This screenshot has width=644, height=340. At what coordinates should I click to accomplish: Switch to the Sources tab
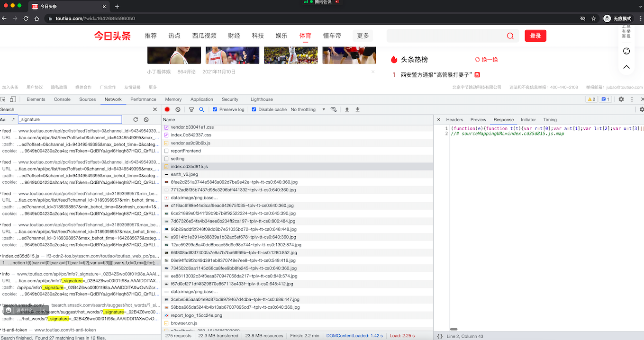tap(88, 99)
